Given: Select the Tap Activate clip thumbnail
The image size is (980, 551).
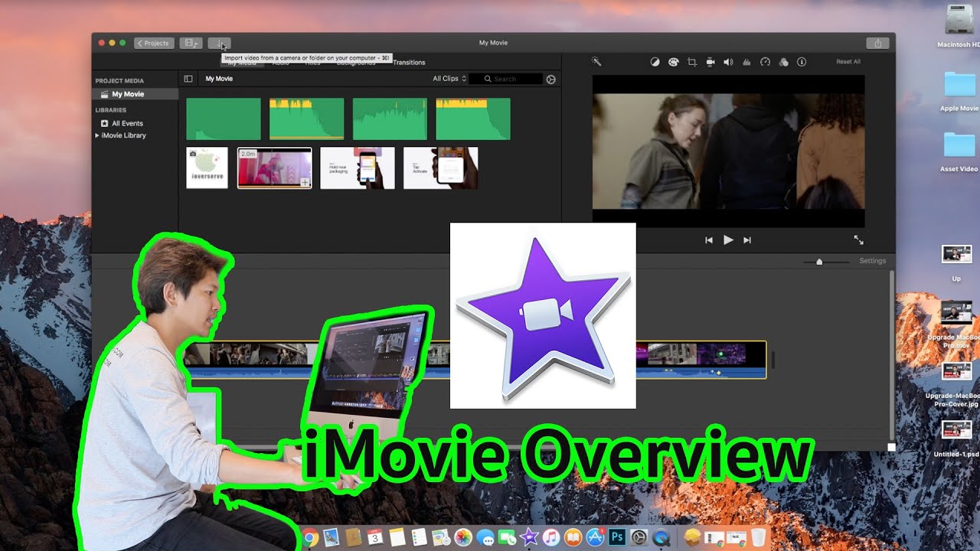Looking at the screenshot, I should (441, 168).
